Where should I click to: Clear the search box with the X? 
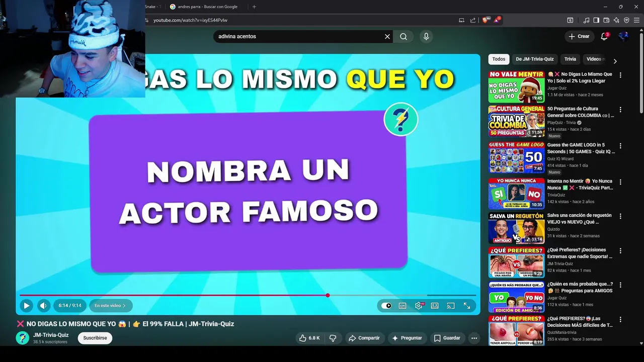pos(387,36)
